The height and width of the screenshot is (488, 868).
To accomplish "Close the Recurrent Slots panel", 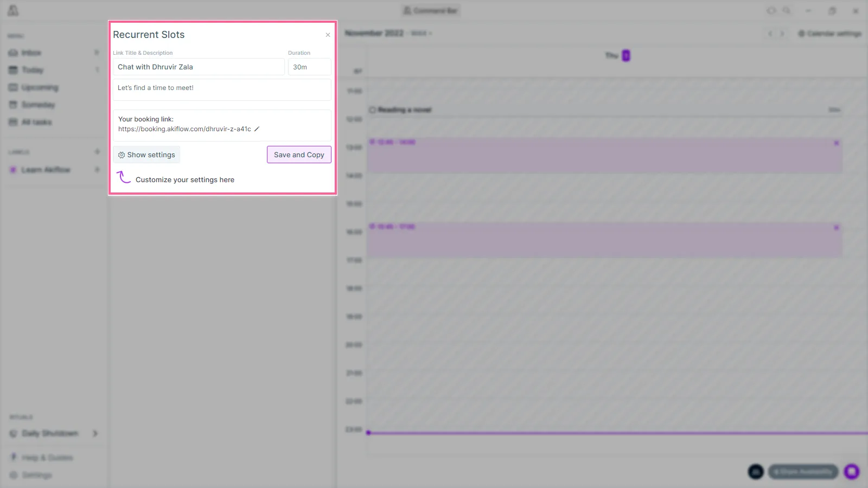I will [x=328, y=35].
